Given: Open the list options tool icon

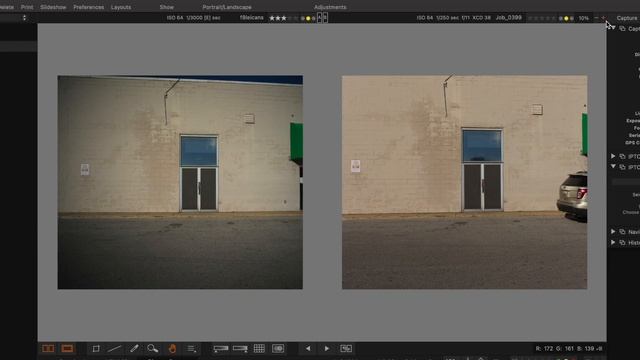Looking at the screenshot, I should 191,349.
